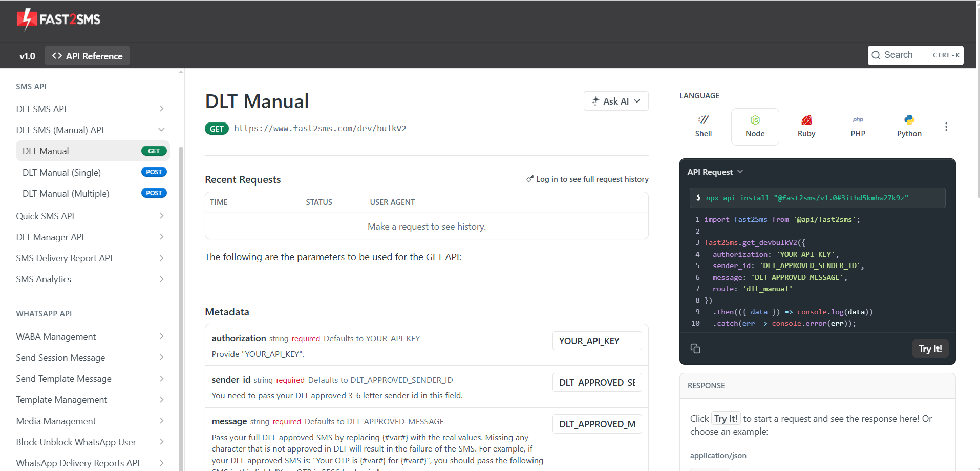Click the Try It! button

point(930,349)
